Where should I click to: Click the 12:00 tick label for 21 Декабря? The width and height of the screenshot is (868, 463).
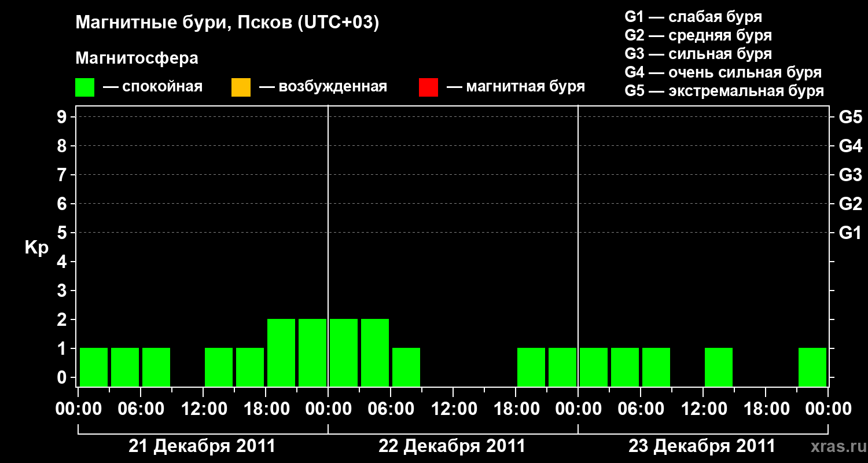click(x=203, y=409)
